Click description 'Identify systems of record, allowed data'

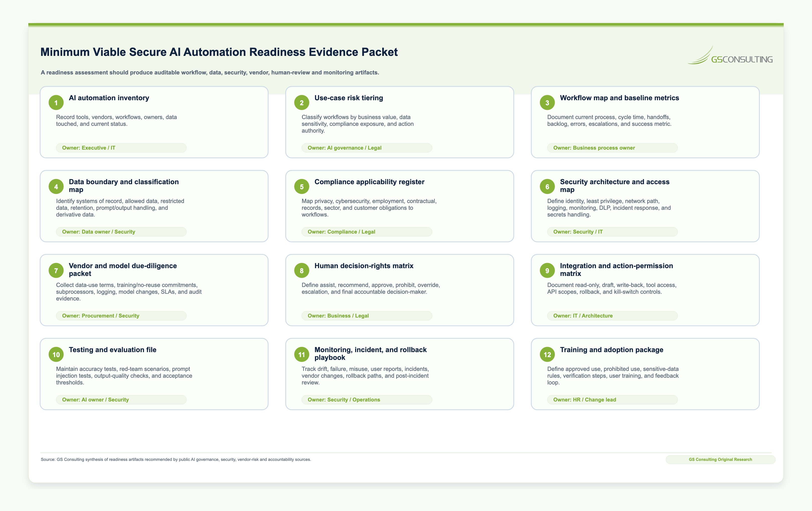[120, 208]
